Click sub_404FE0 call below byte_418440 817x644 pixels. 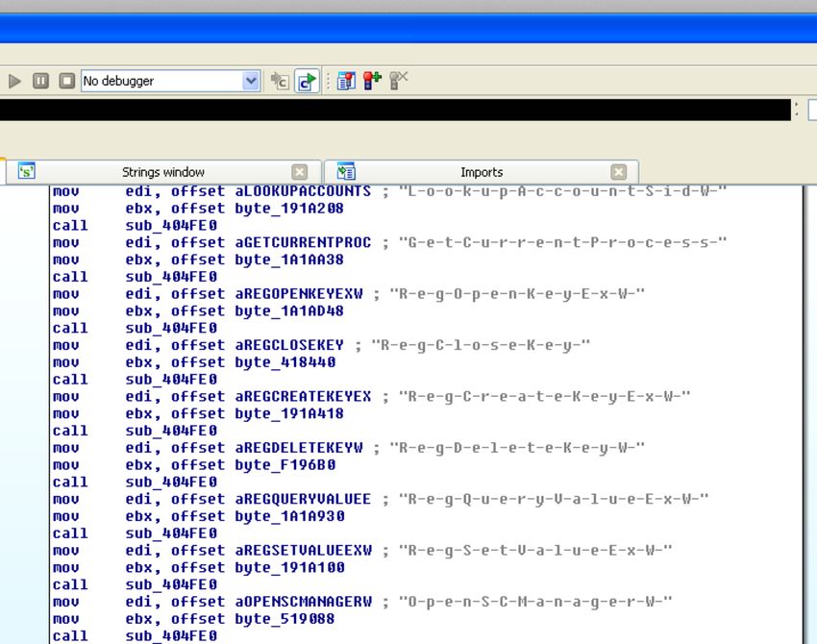(x=171, y=380)
